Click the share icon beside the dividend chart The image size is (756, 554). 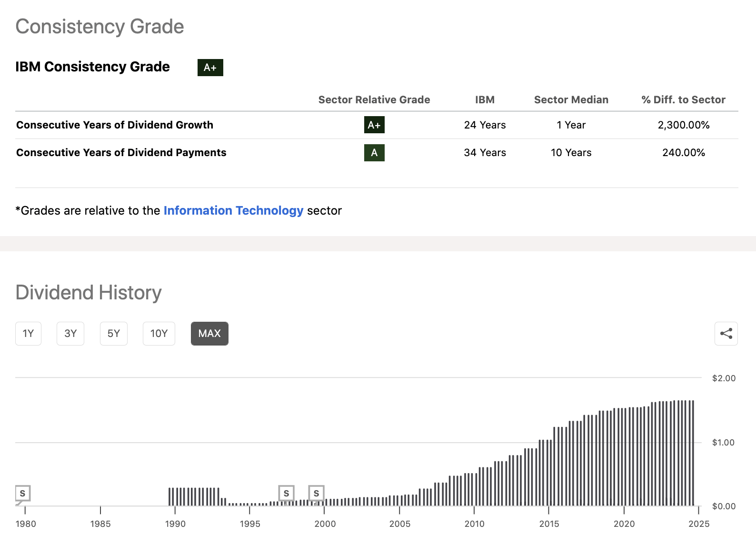click(726, 334)
